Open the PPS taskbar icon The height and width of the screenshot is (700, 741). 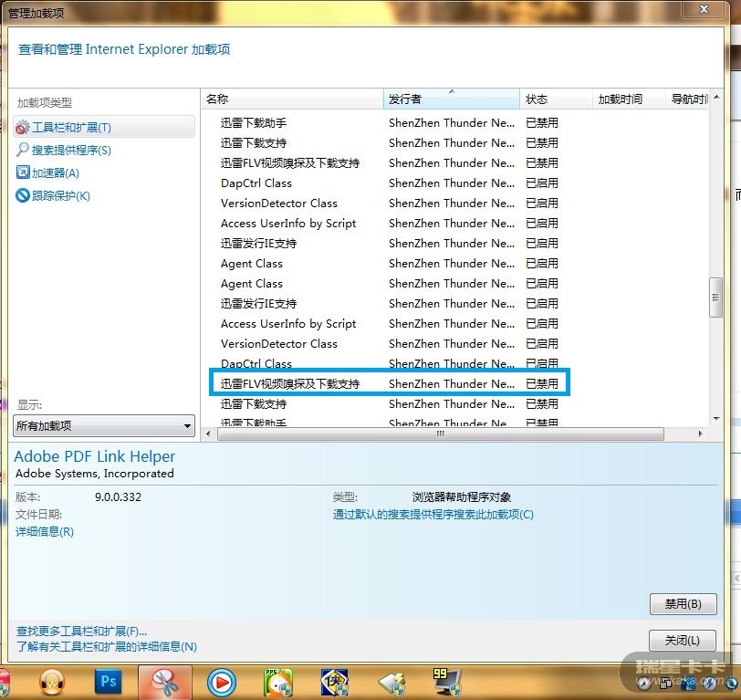tap(278, 683)
